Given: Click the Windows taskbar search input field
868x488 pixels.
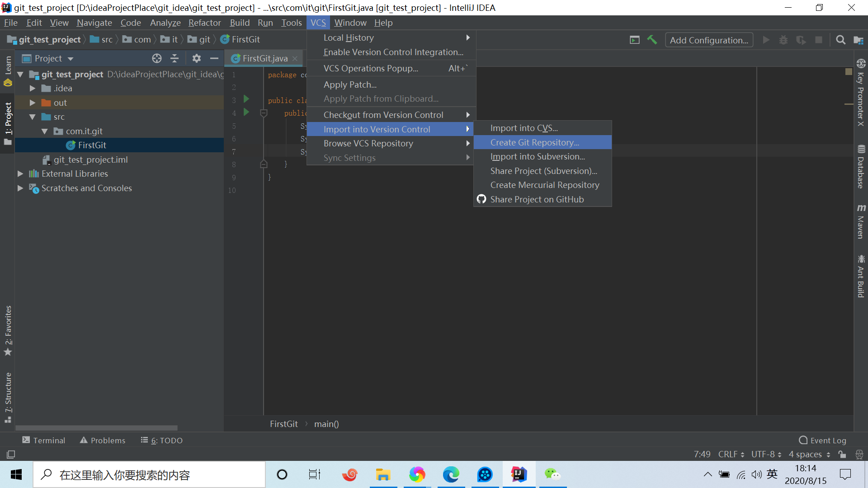Looking at the screenshot, I should [149, 474].
